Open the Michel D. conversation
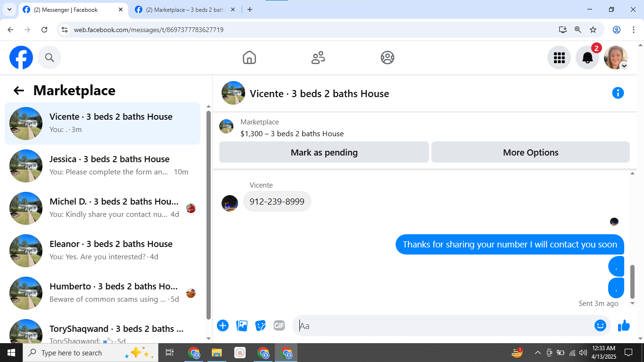 [x=103, y=208]
